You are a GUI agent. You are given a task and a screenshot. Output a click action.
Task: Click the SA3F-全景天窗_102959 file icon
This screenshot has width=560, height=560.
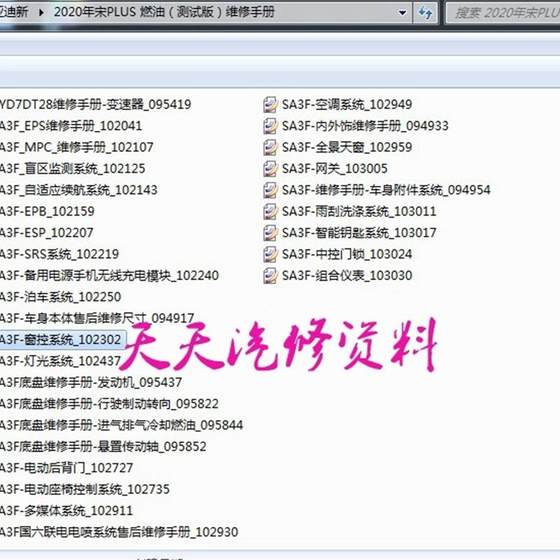point(270,148)
